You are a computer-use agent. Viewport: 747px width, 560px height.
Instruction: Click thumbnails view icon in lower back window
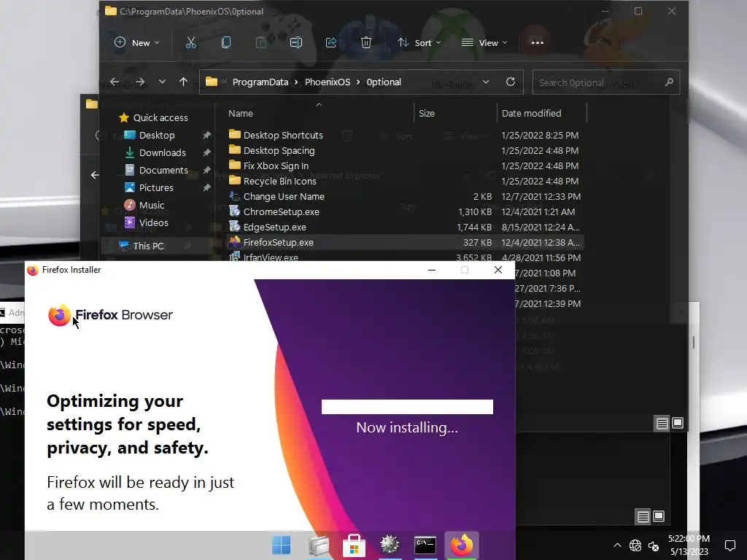(659, 516)
